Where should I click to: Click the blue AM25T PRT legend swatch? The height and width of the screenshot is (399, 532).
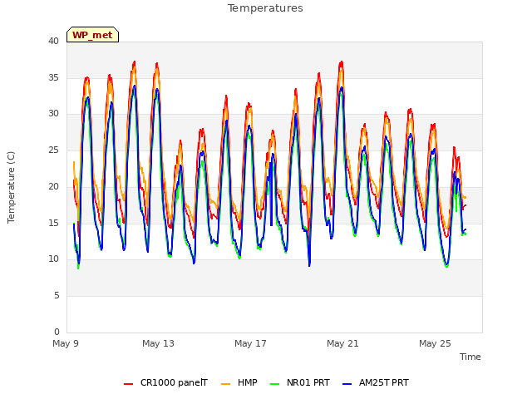coord(347,384)
